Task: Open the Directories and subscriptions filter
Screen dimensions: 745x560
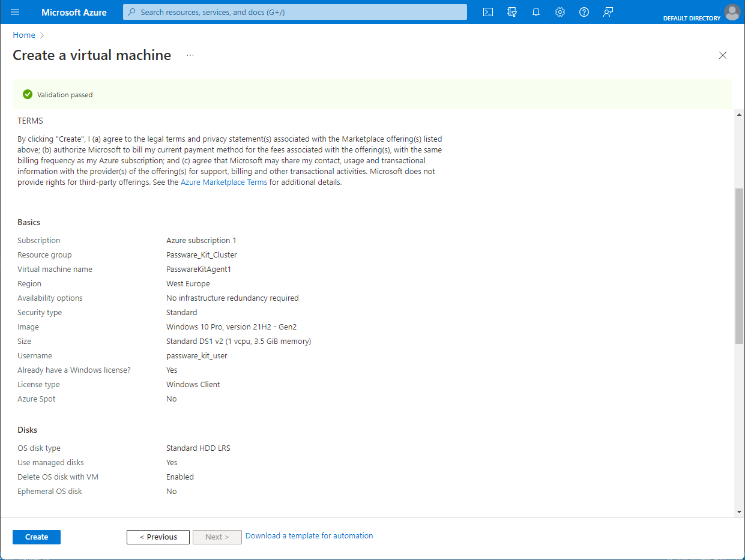Action: click(512, 12)
